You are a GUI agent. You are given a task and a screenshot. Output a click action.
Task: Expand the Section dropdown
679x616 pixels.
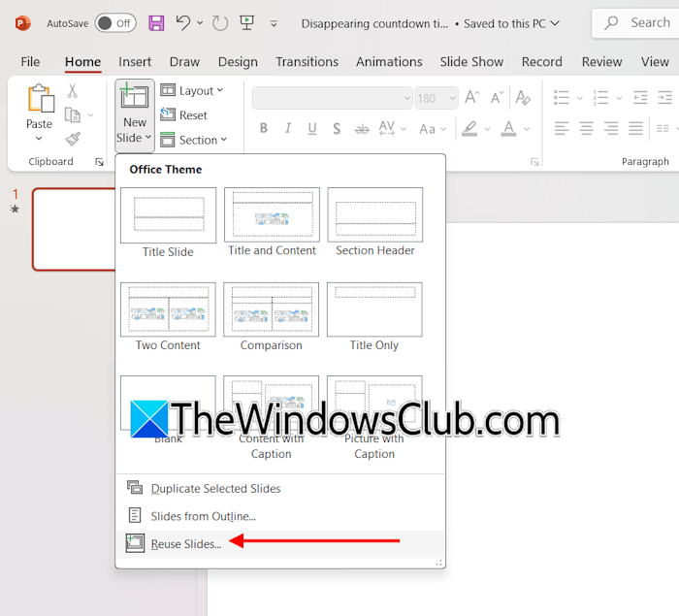point(194,140)
